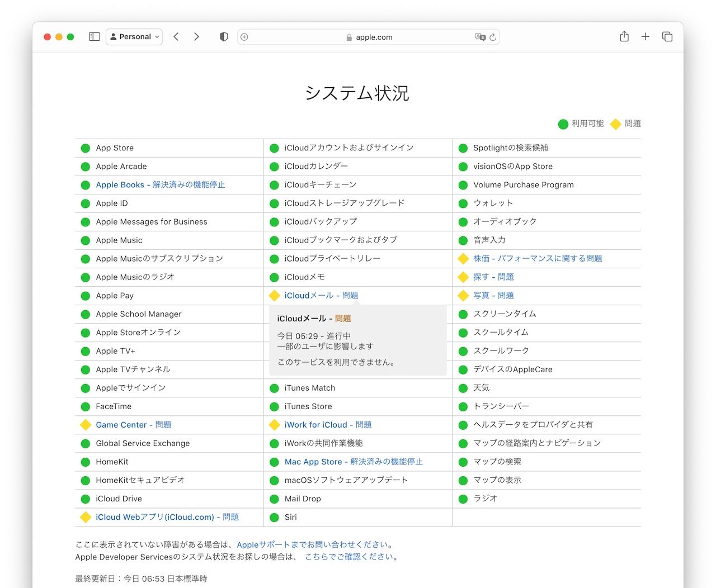Click yellow diamond beside iCloud Webアプリ
716x588 pixels.
tap(86, 517)
